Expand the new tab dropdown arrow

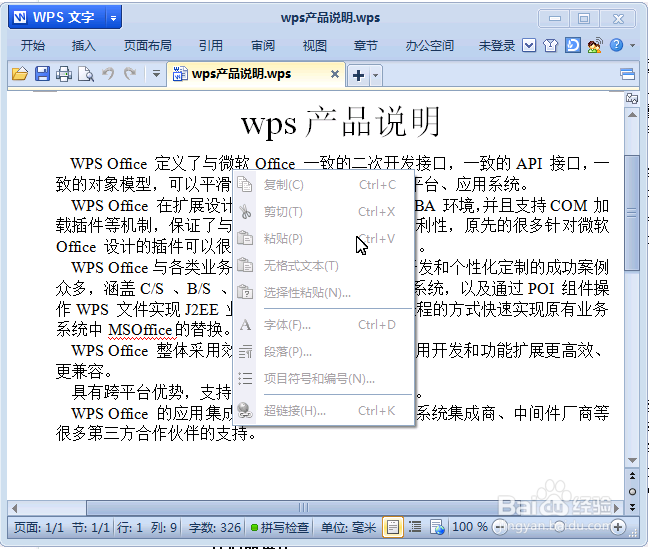375,75
